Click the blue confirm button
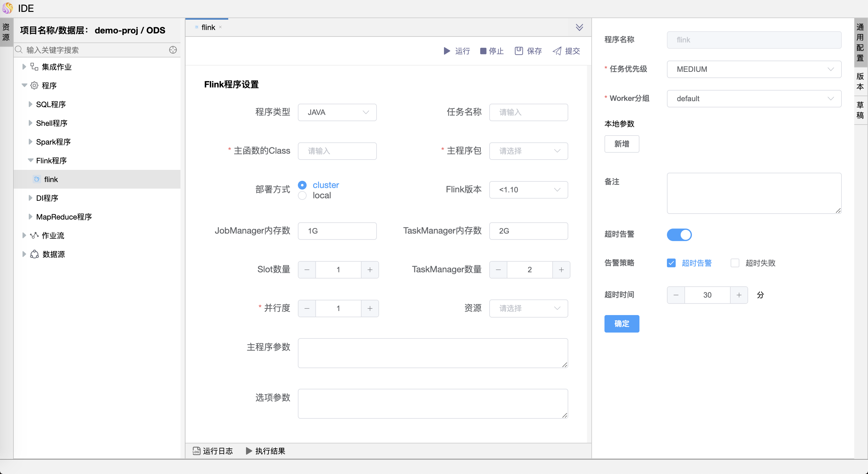This screenshot has height=474, width=868. click(x=621, y=323)
